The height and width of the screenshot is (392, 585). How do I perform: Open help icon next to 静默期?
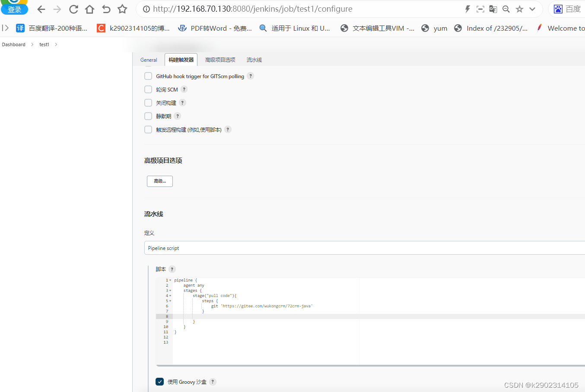pos(178,116)
